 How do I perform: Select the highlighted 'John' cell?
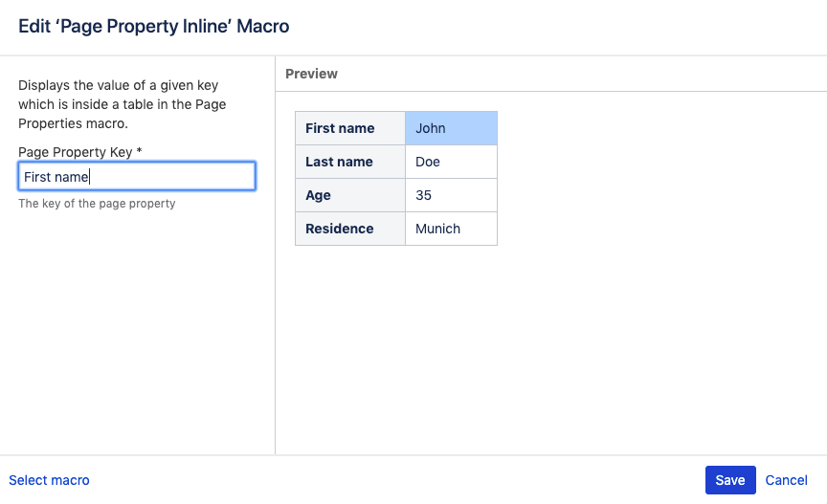coord(451,128)
